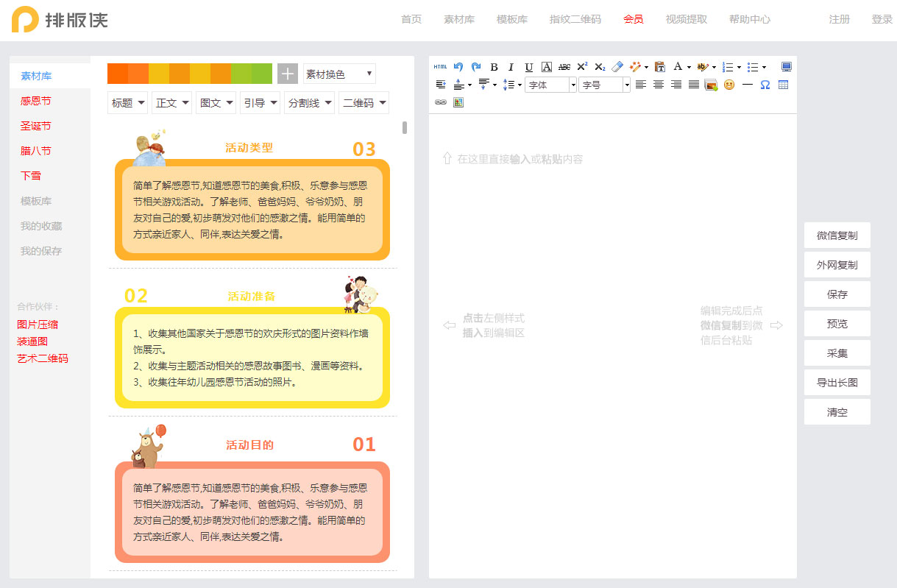Switch editor to HTML source view

coord(439,67)
